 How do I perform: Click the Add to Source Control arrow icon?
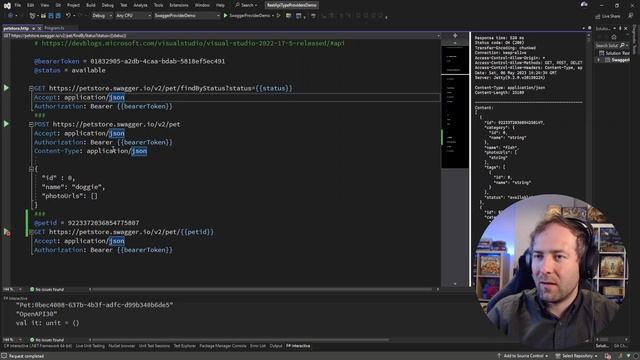499,356
